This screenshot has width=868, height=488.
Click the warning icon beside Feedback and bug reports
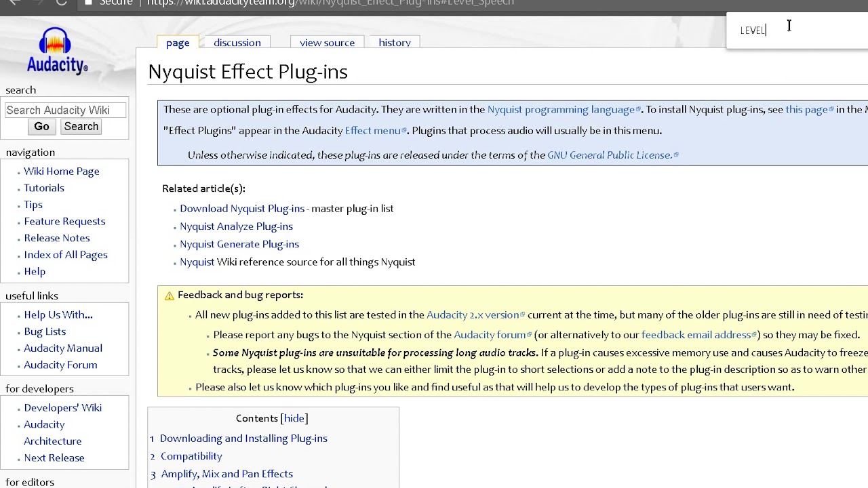click(x=169, y=296)
